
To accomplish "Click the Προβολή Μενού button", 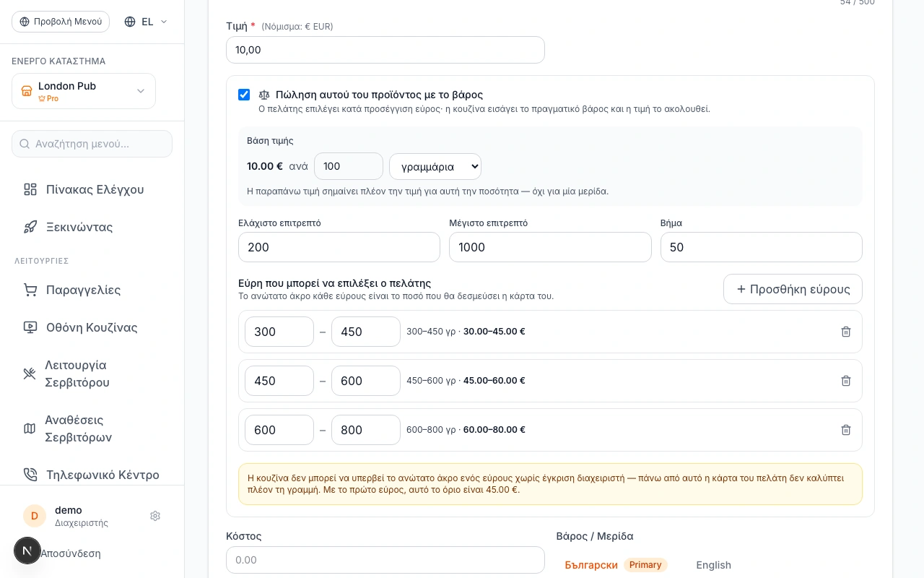I will tap(61, 22).
